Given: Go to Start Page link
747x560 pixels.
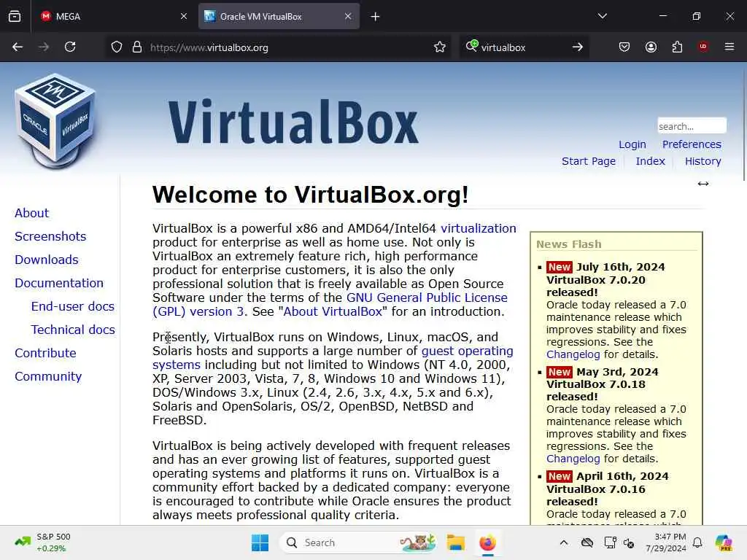Looking at the screenshot, I should click(x=589, y=161).
